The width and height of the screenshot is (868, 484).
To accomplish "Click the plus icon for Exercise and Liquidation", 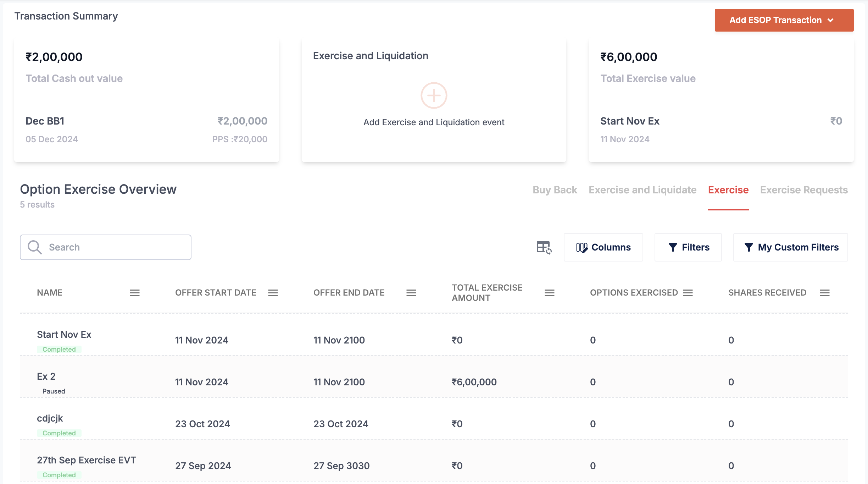I will coord(434,95).
